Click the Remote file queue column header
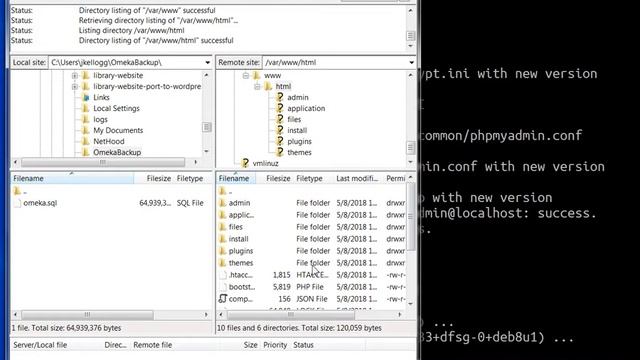The width and height of the screenshot is (640, 360). click(152, 345)
